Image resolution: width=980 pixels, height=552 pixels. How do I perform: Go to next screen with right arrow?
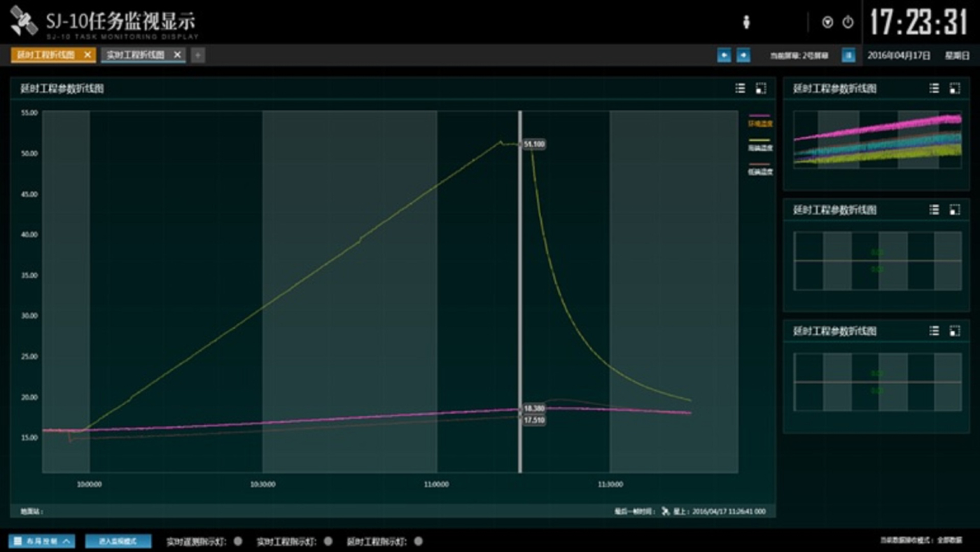click(x=743, y=55)
